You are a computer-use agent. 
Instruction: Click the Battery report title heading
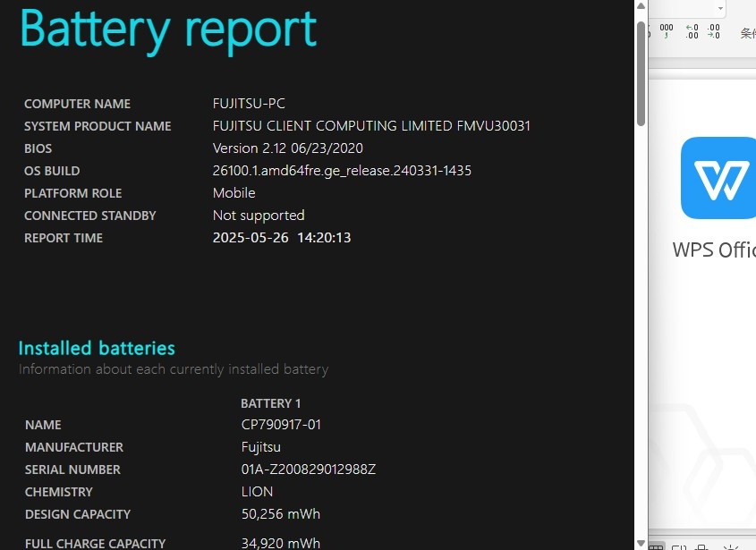(168, 30)
